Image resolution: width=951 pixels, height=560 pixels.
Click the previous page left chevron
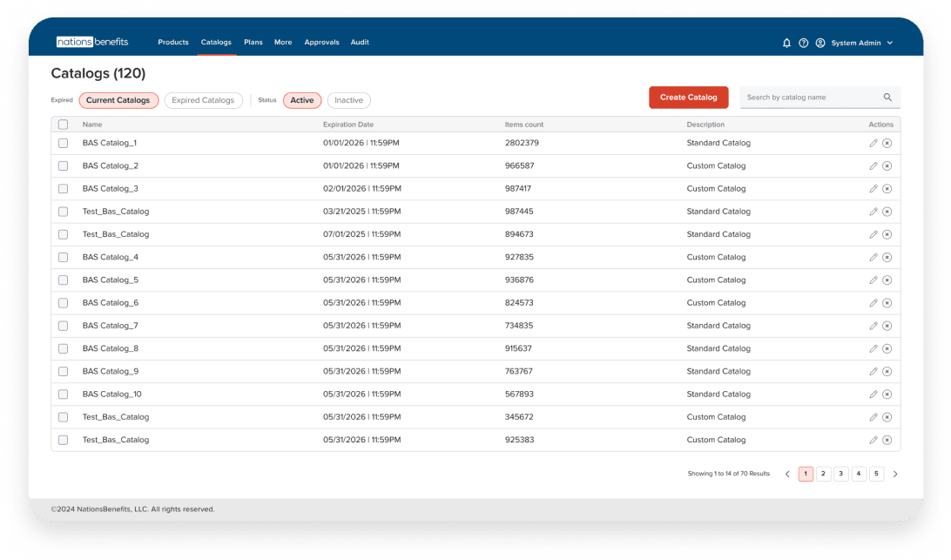tap(787, 474)
